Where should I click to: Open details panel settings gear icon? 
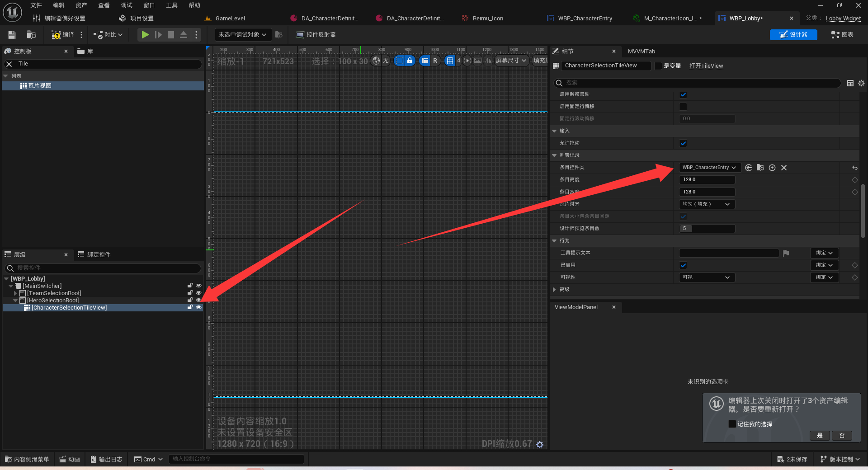(861, 83)
